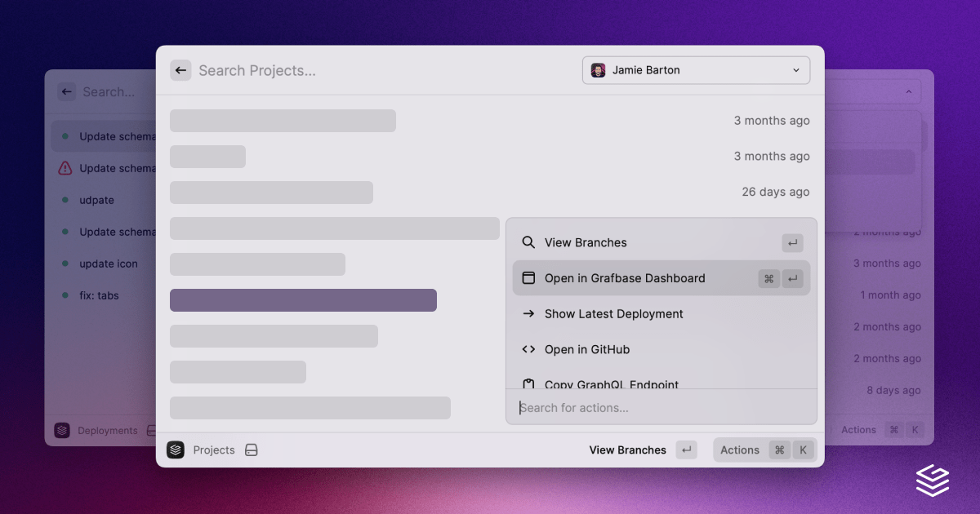Viewport: 980px width, 514px height.
Task: Choose Open in Grafbase Dashboard
Action: click(x=661, y=278)
